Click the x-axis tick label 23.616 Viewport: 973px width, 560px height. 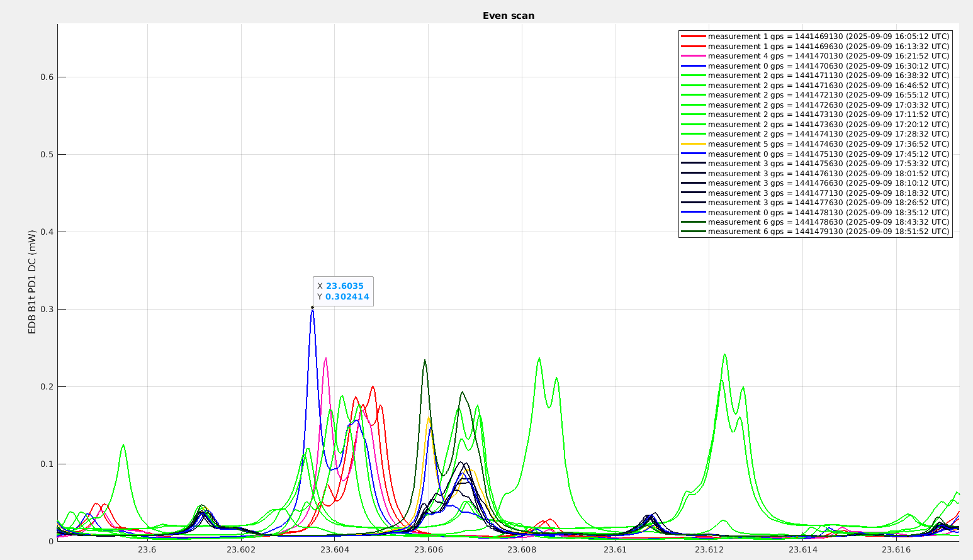pyautogui.click(x=896, y=550)
